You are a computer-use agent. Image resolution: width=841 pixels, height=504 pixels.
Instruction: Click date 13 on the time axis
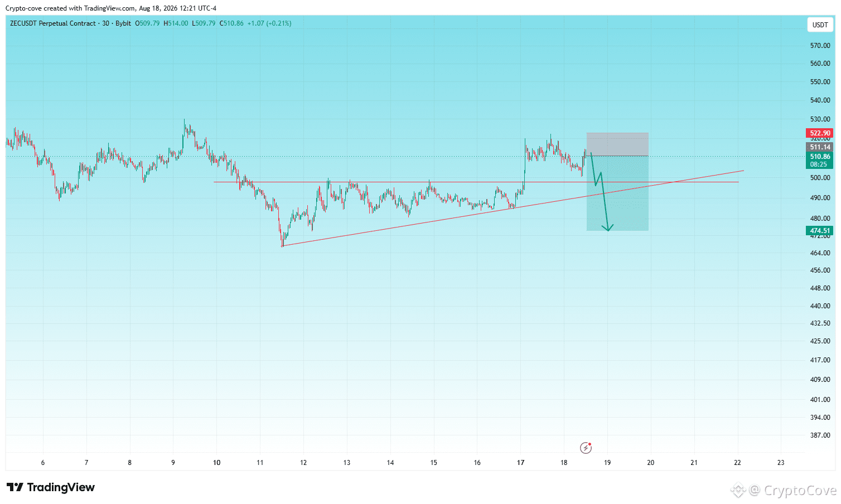tap(347, 463)
